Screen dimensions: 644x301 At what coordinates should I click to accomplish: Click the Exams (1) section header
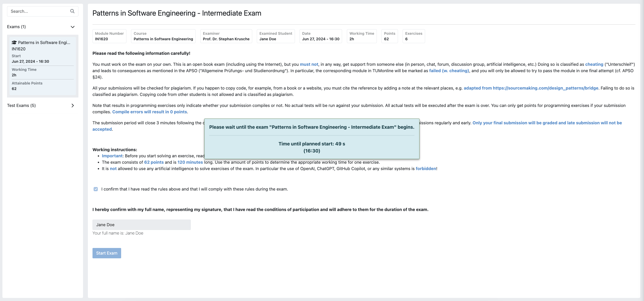[x=17, y=27]
